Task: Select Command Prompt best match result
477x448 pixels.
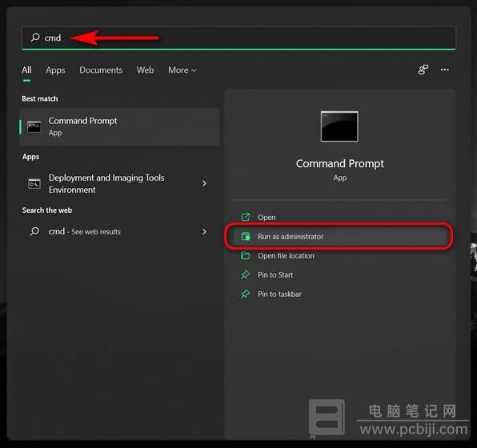Action: click(x=119, y=127)
